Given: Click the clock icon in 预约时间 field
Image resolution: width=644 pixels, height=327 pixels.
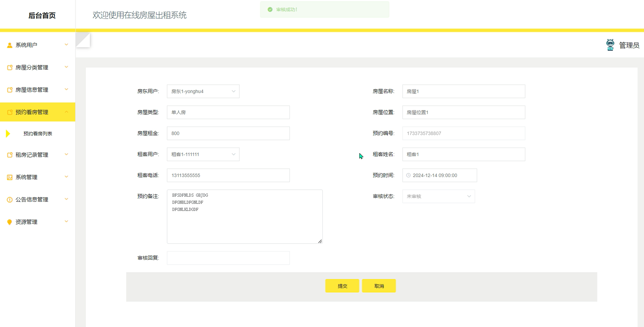Looking at the screenshot, I should click(x=408, y=175).
